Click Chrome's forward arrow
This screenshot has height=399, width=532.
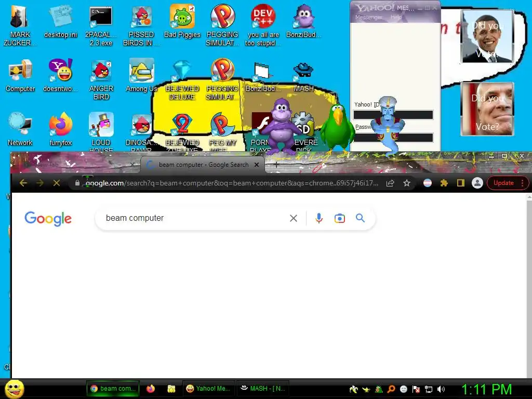tap(39, 183)
